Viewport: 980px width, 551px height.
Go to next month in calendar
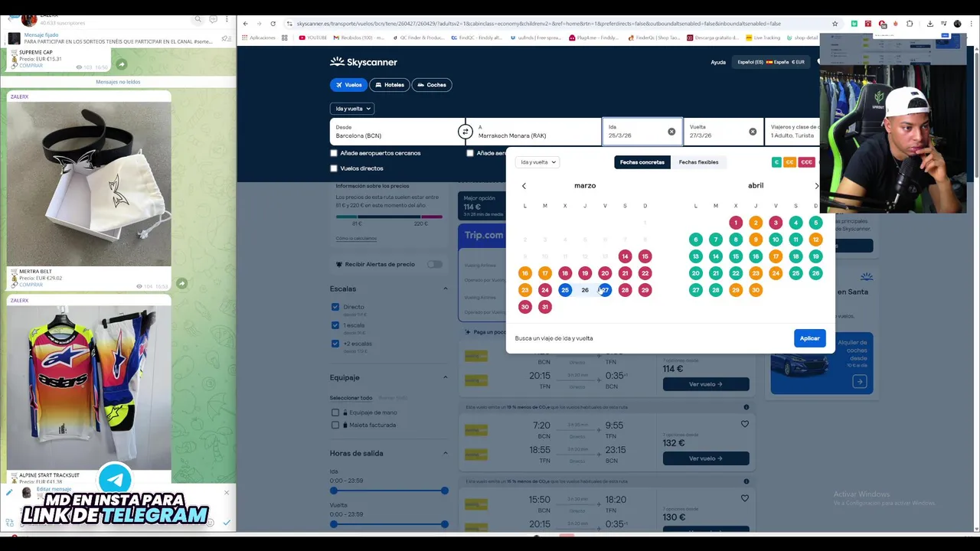click(816, 186)
